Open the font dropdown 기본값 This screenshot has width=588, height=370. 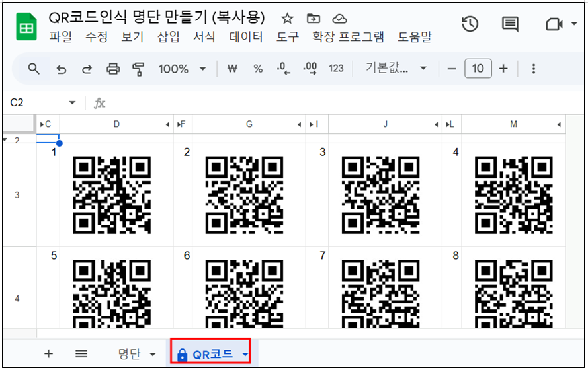point(396,68)
